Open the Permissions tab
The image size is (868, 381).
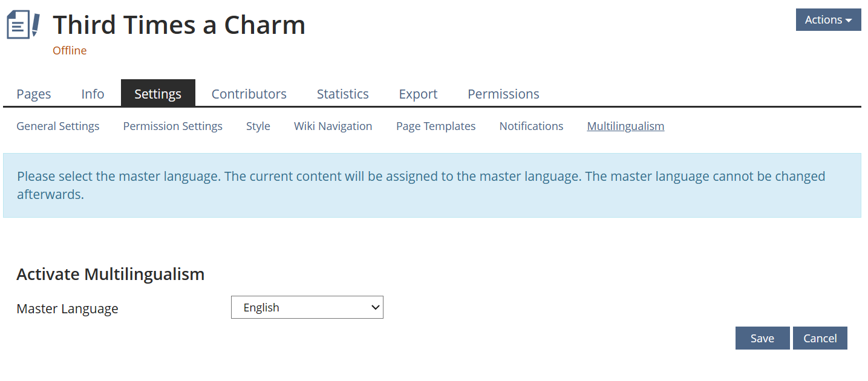pos(503,94)
